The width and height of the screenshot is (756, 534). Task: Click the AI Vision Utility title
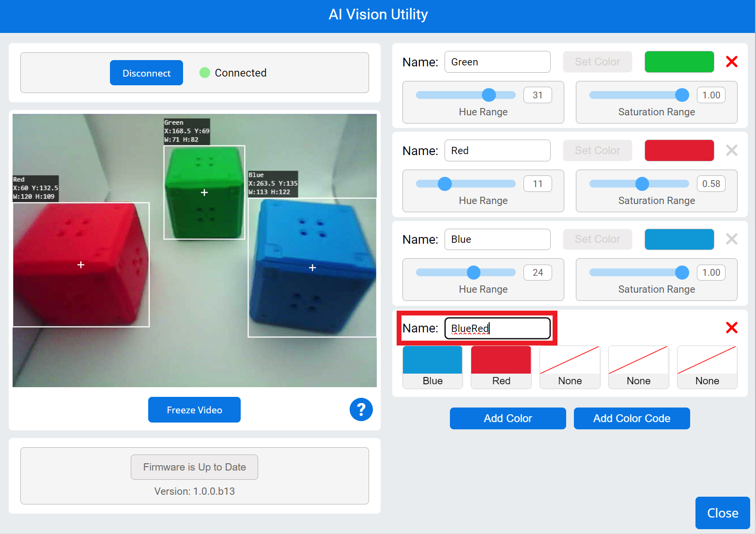378,15
